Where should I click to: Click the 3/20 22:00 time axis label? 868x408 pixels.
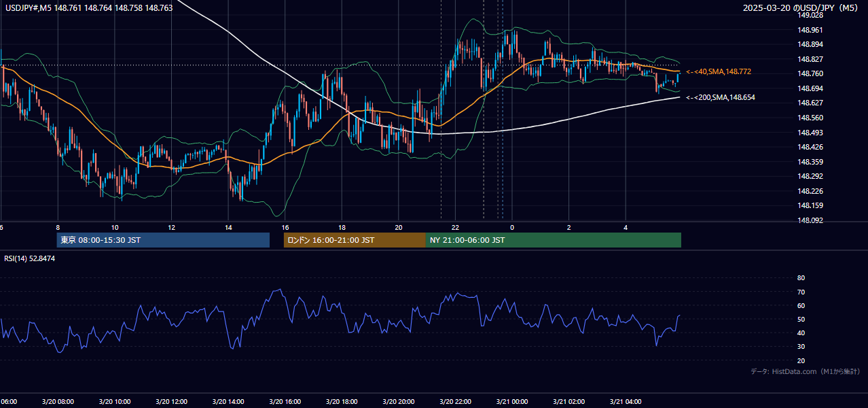456,402
